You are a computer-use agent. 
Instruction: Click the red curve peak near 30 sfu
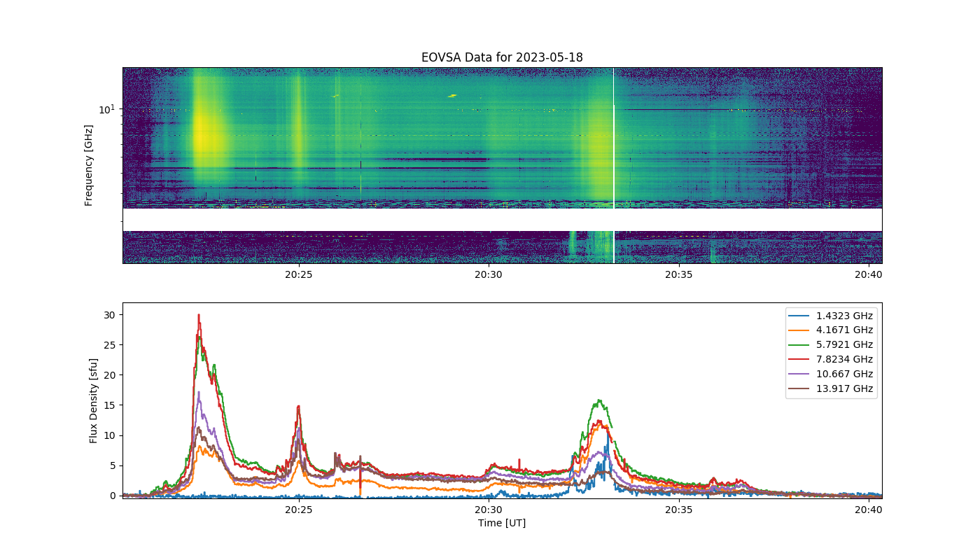pyautogui.click(x=199, y=316)
